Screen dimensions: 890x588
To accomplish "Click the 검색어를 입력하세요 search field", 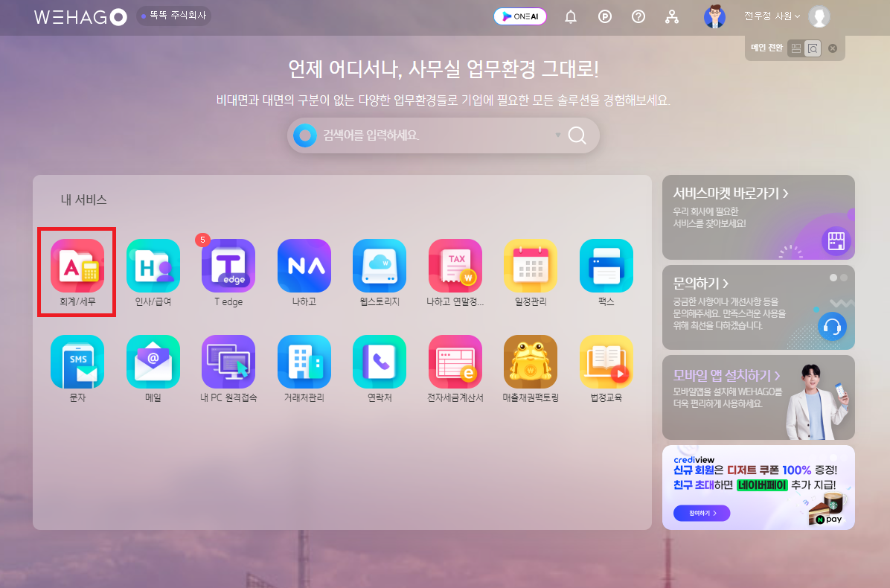I will (432, 135).
